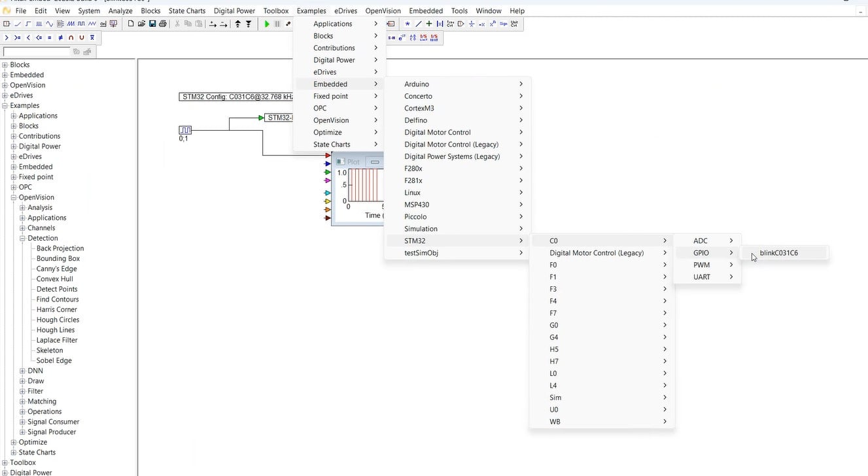Expand the Filter tree node

click(x=23, y=391)
